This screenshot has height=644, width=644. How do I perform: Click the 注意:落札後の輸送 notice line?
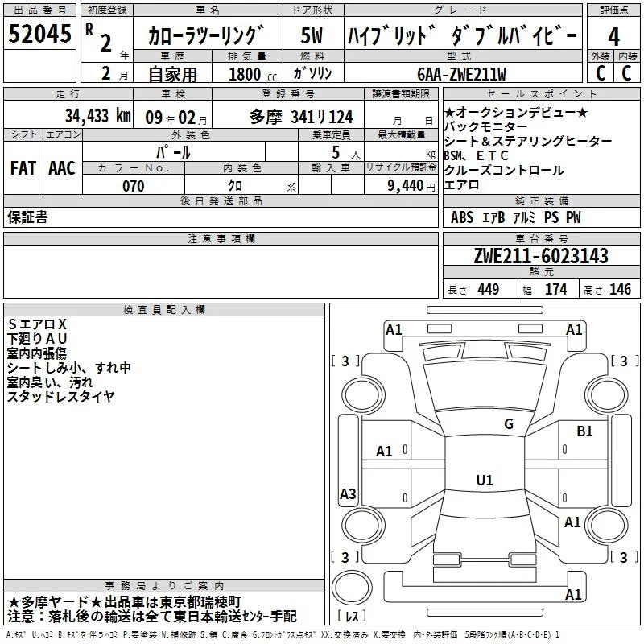click(152, 617)
